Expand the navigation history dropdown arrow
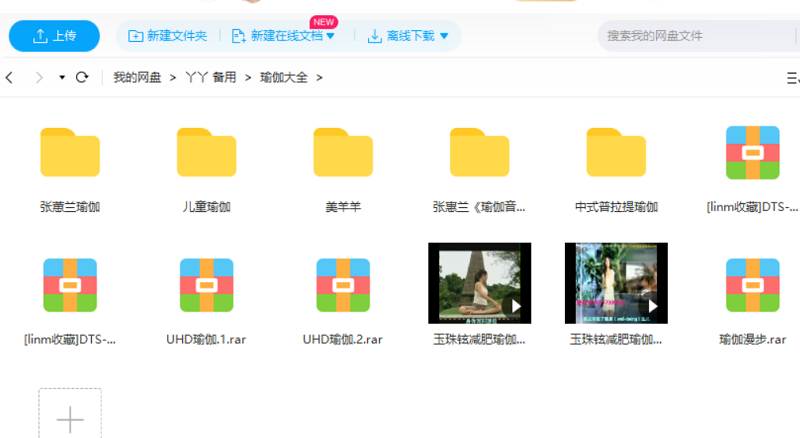Viewport: 800px width, 438px height. [62, 77]
